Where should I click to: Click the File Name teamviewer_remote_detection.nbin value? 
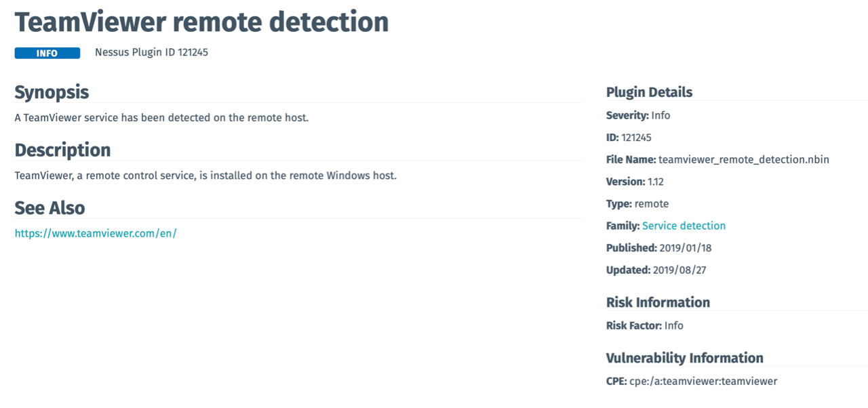(x=743, y=160)
